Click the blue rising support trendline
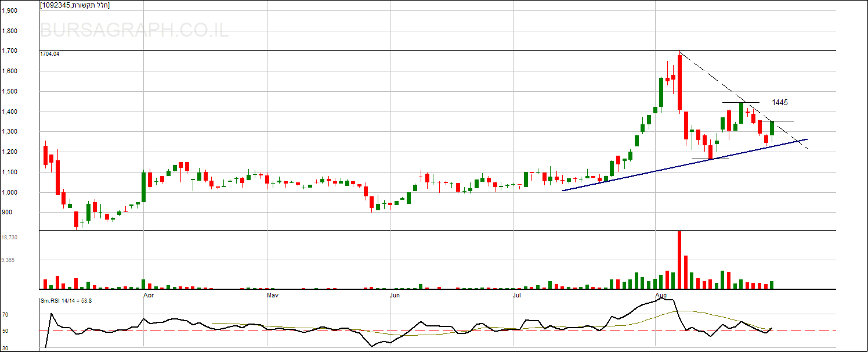This screenshot has height=352, width=868. tap(638, 171)
